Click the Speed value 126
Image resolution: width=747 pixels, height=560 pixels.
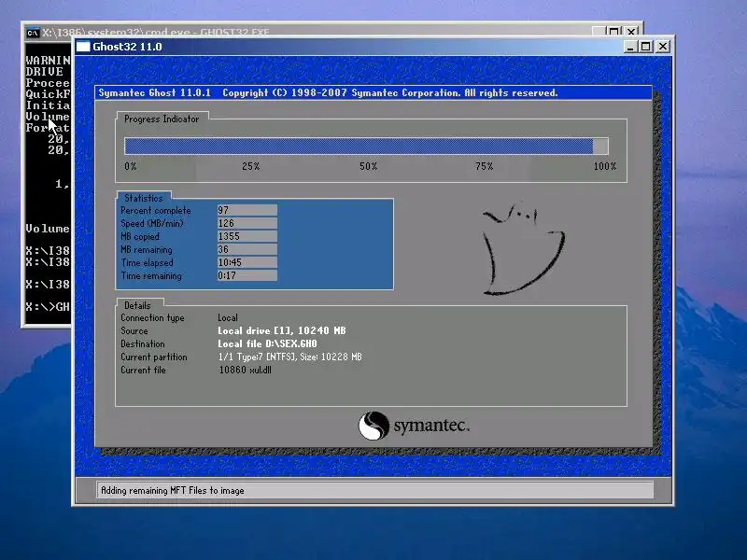click(x=247, y=223)
